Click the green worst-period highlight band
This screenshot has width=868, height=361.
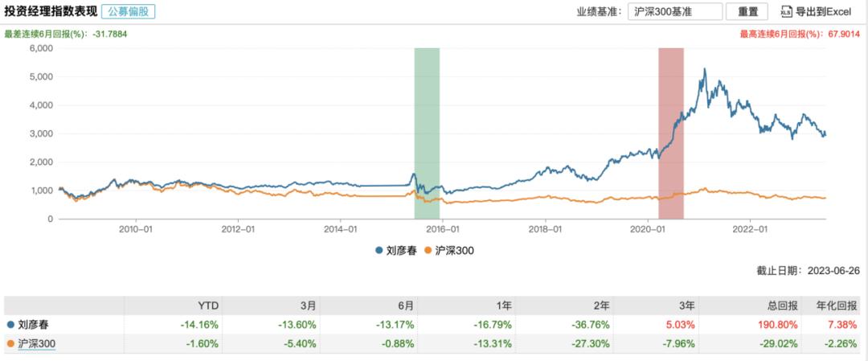click(x=427, y=133)
